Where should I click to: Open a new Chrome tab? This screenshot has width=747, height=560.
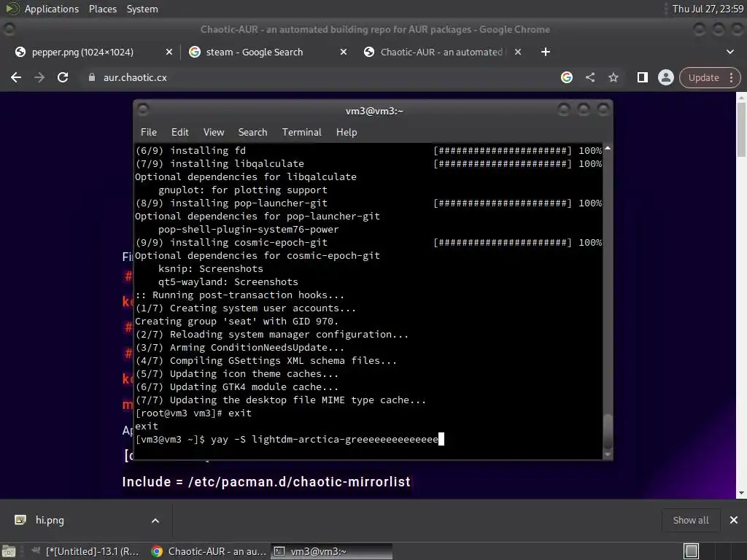[x=546, y=52]
